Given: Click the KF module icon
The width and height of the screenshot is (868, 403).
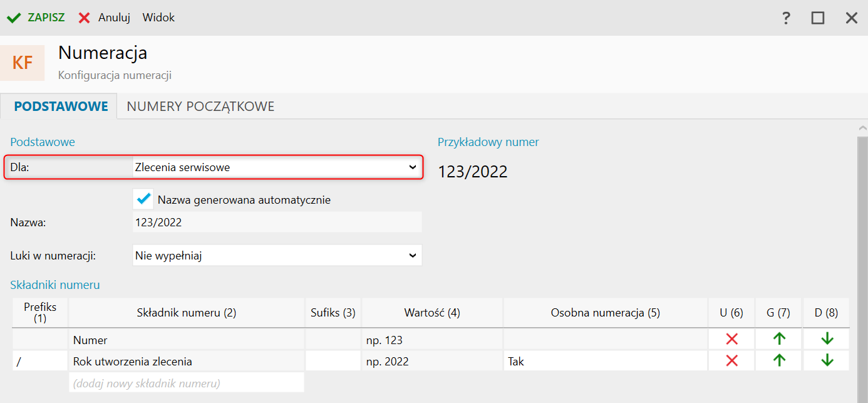Looking at the screenshot, I should [x=23, y=63].
